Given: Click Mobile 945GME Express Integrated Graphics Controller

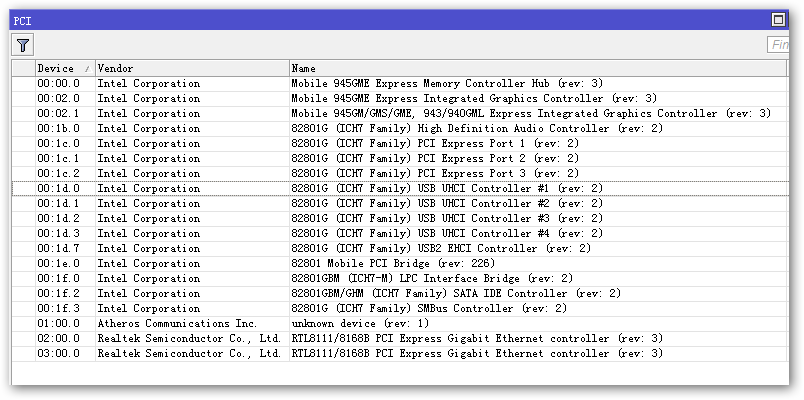Looking at the screenshot, I should [x=474, y=98].
